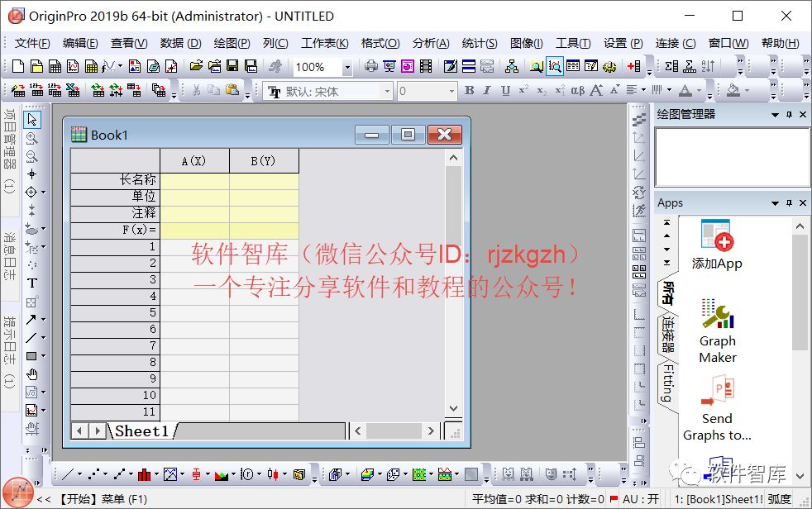Click the Import Excel icon
812x509 pixels.
73,91
